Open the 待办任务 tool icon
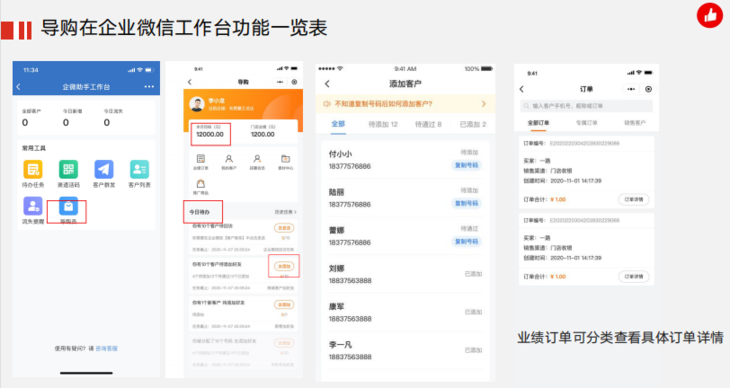This screenshot has height=388, width=730. (33, 169)
